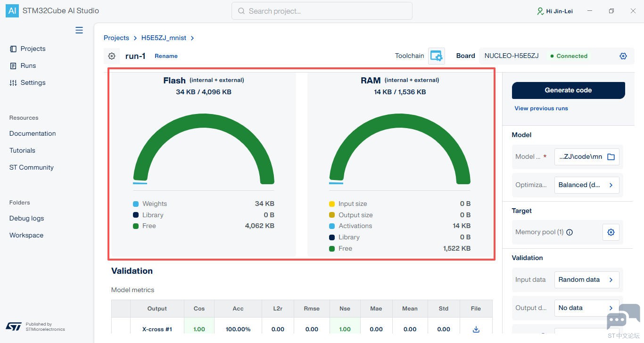The width and height of the screenshot is (644, 343).
Task: Open the Toolchain configuration icon
Action: pyautogui.click(x=437, y=56)
